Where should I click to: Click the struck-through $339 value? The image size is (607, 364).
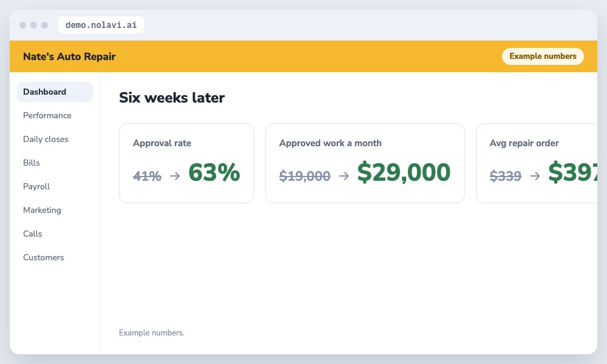point(506,176)
